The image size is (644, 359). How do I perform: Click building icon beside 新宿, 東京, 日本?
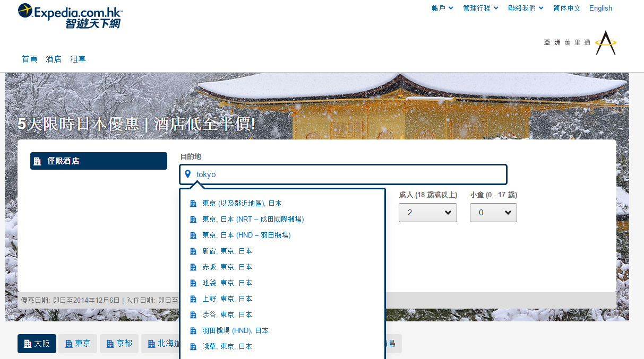point(193,251)
